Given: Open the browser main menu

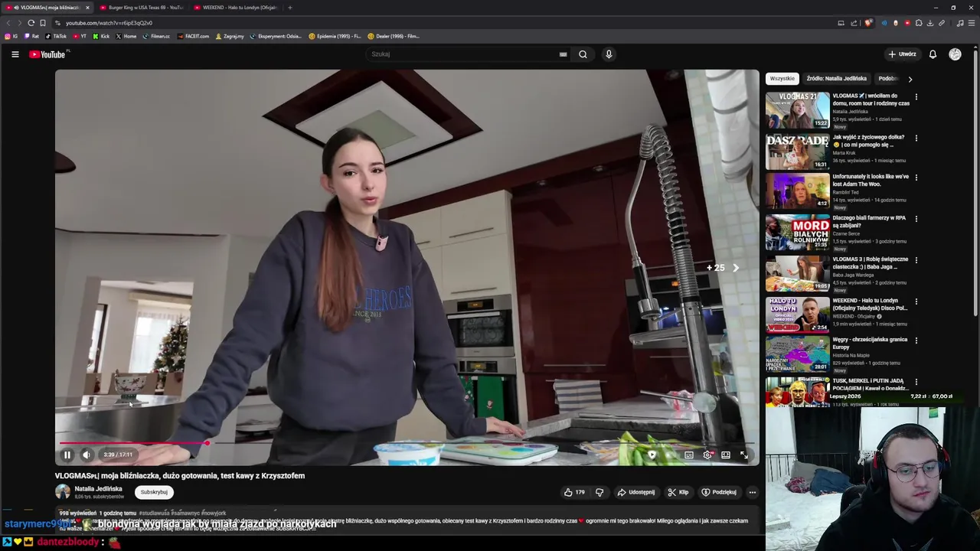Looking at the screenshot, I should (972, 23).
